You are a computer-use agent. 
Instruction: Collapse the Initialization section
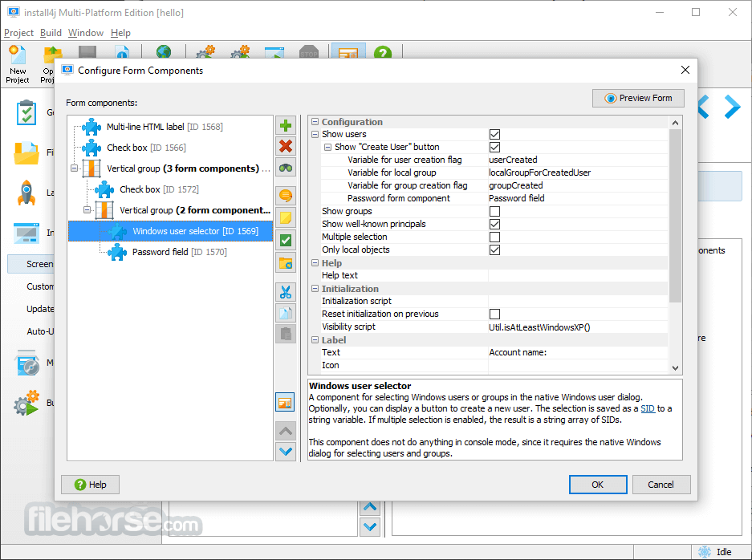[x=315, y=289]
